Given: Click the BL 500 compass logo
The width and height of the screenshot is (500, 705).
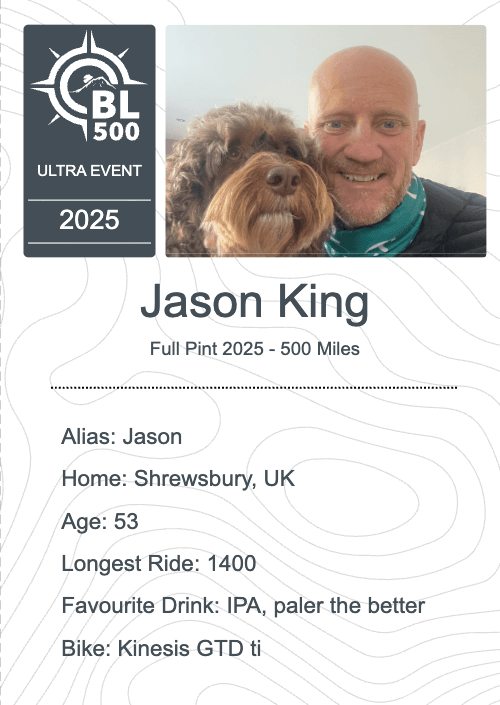Looking at the screenshot, I should [x=89, y=86].
